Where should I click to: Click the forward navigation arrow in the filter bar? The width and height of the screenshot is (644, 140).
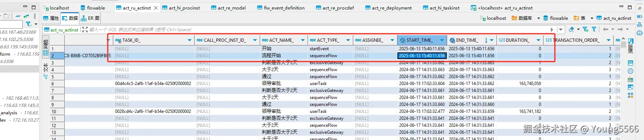click(x=620, y=29)
